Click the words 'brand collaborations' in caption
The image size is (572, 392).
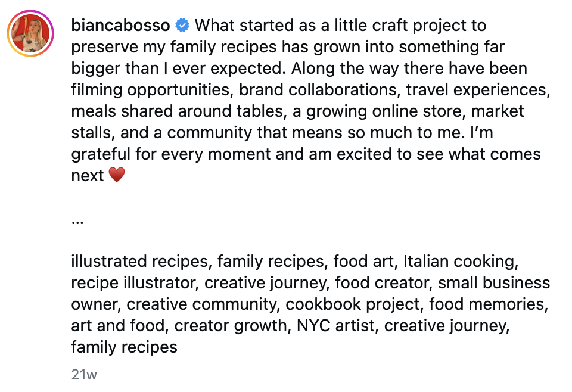click(x=318, y=90)
